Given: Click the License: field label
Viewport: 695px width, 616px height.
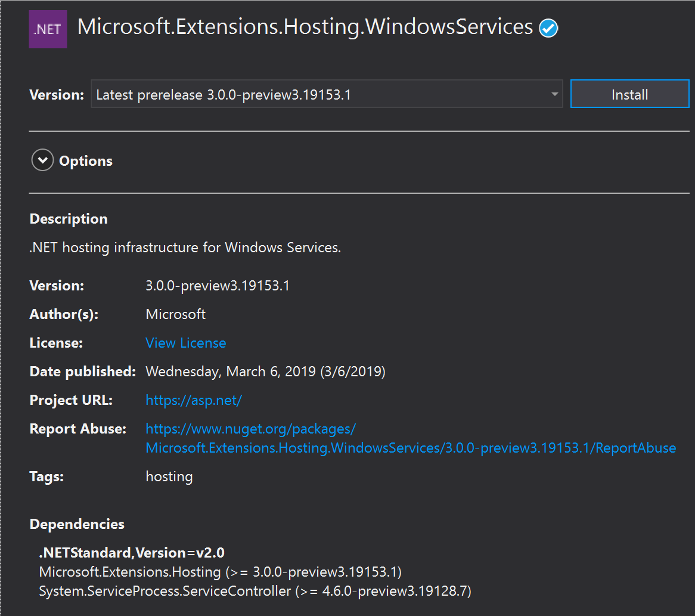Looking at the screenshot, I should tap(56, 343).
